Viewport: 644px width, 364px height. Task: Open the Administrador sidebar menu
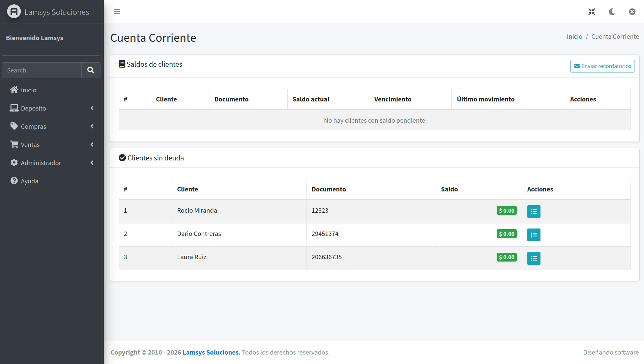(x=52, y=163)
